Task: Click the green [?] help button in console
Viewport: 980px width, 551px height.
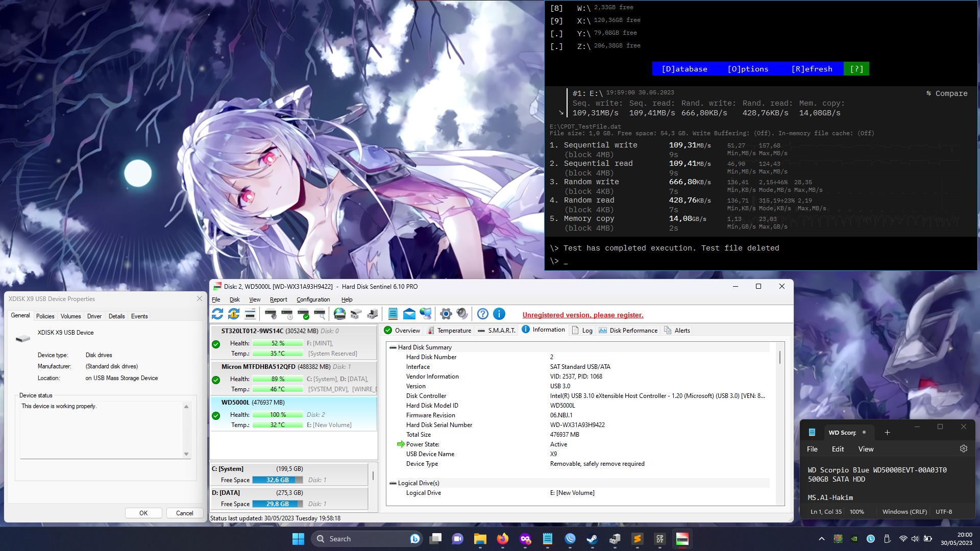Action: tap(856, 69)
